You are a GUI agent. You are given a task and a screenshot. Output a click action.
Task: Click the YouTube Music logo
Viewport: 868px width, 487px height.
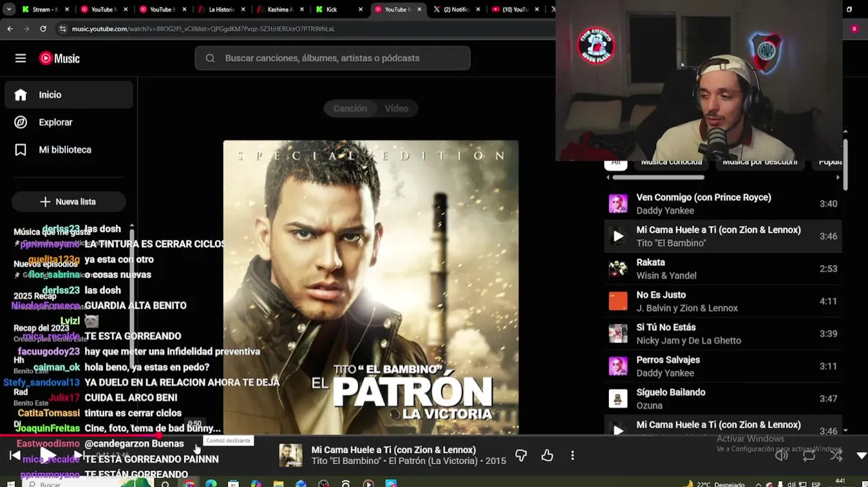[x=60, y=58]
